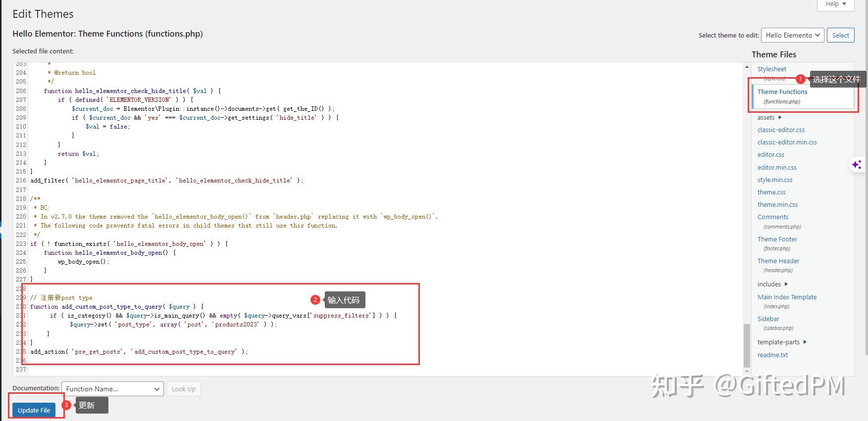
Task: Open Theme Header file
Action: [778, 261]
